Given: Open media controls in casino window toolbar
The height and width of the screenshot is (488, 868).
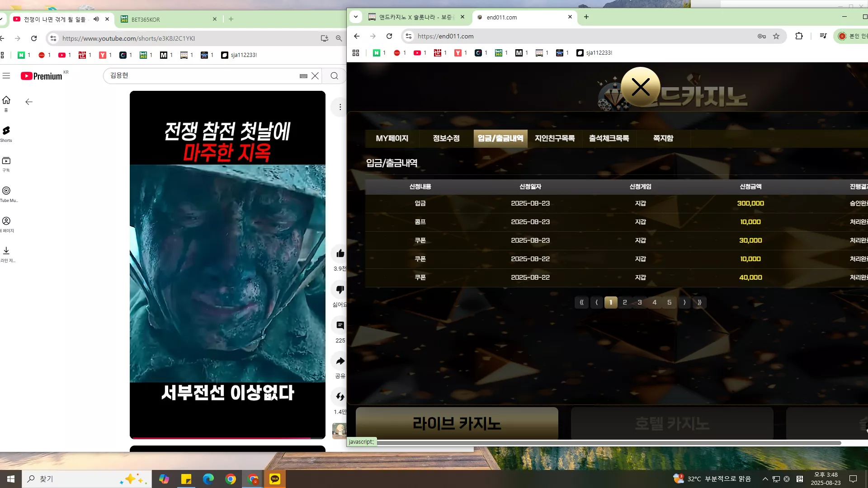Looking at the screenshot, I should (823, 36).
